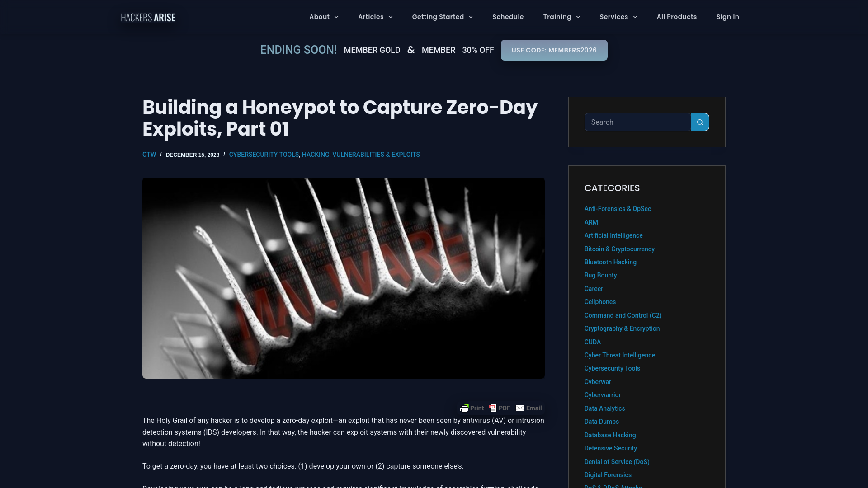Open All Products from the menu

click(676, 17)
